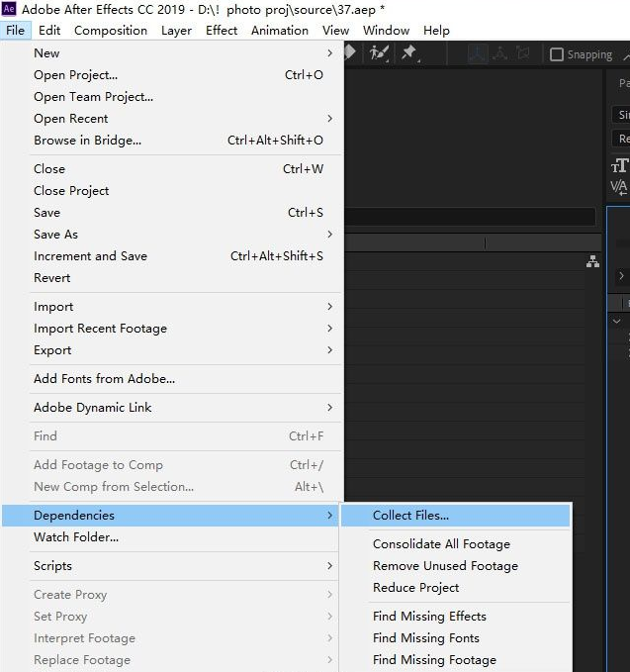
Task: Select Increment and Save
Action: pyautogui.click(x=90, y=256)
